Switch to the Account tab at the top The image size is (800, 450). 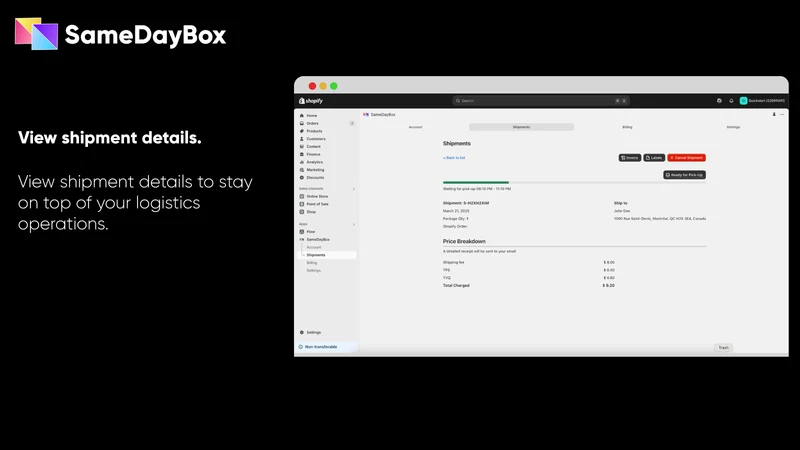415,127
